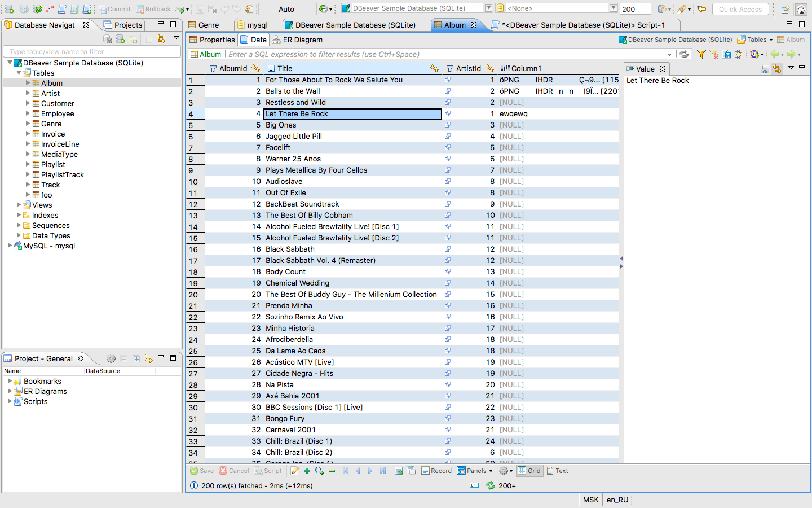Screen dimensions: 812x508
Task: Open filter history dropdown arrow
Action: (x=669, y=54)
